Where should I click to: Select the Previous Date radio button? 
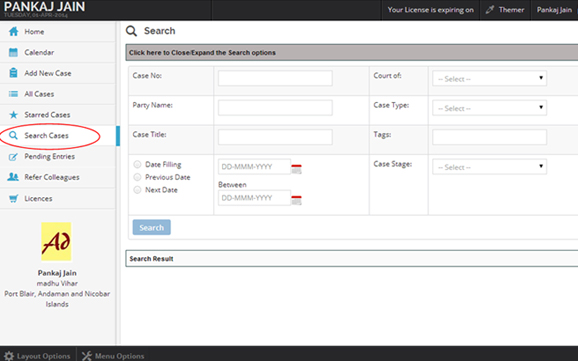click(x=137, y=177)
